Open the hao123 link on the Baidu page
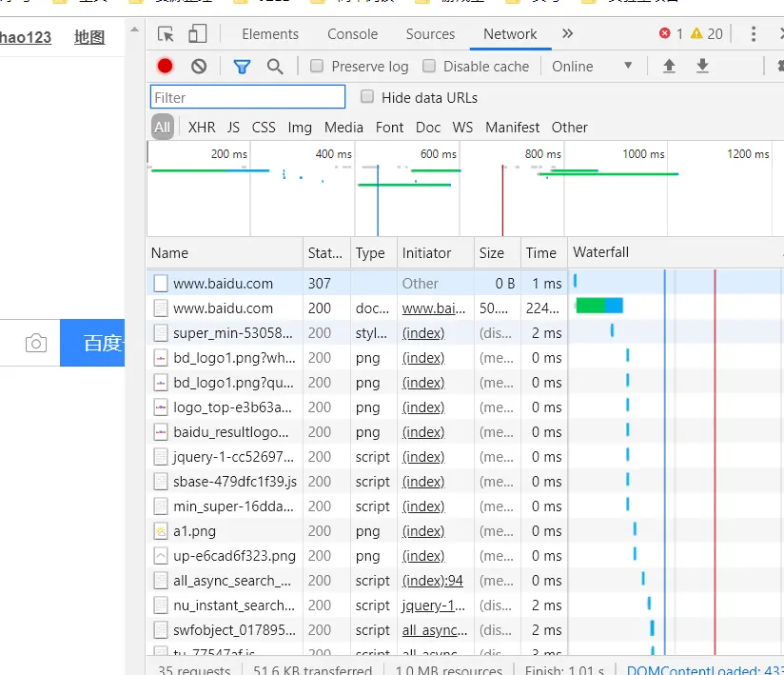 [x=26, y=37]
